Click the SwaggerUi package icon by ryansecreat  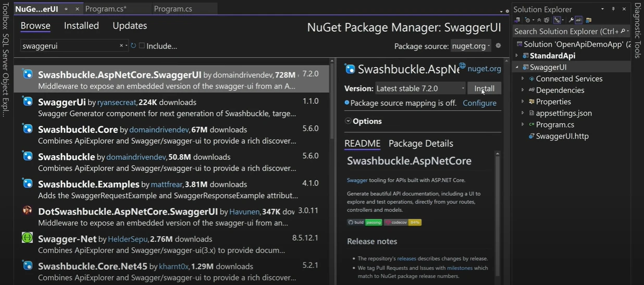point(28,102)
